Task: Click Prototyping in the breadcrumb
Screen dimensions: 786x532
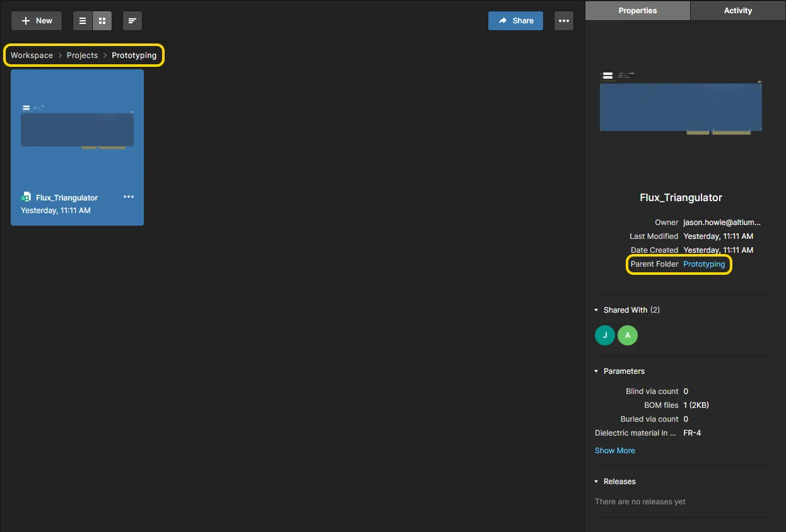Action: click(134, 55)
